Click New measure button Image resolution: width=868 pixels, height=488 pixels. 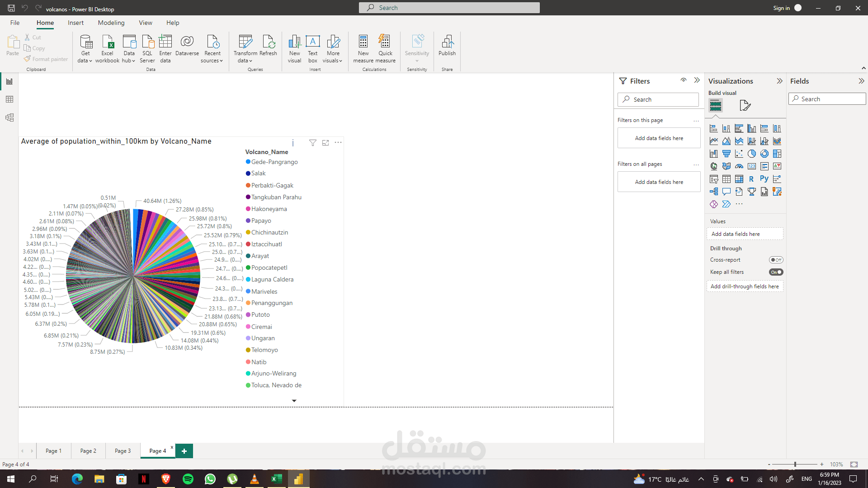pyautogui.click(x=363, y=49)
